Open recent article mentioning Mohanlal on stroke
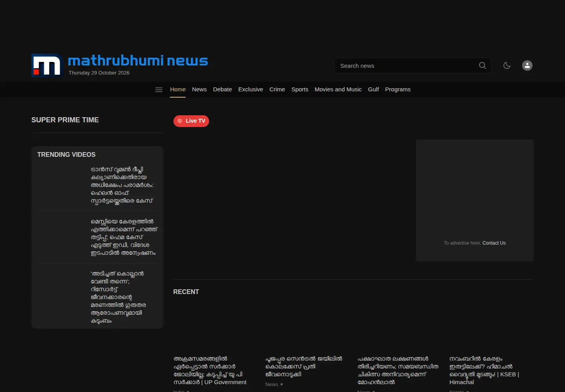This screenshot has width=565, height=392. tap(398, 370)
